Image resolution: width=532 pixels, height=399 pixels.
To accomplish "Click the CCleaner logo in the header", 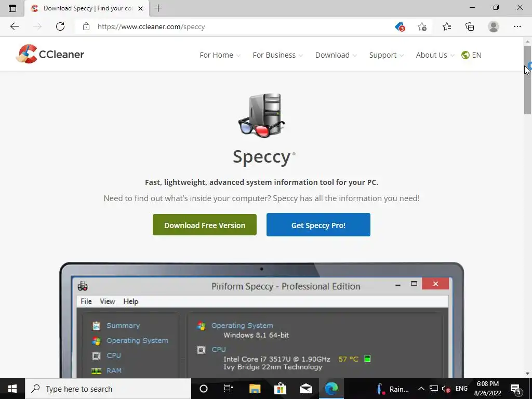I will pyautogui.click(x=50, y=54).
